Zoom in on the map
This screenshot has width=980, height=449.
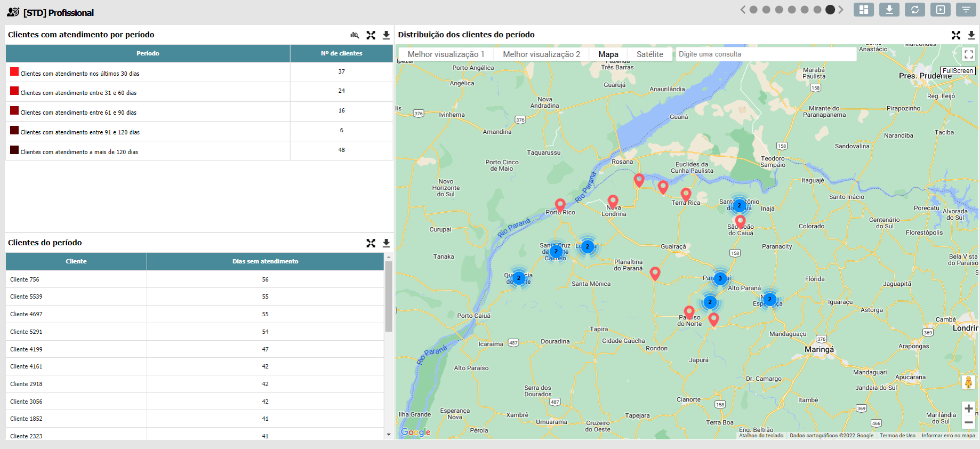tap(968, 408)
